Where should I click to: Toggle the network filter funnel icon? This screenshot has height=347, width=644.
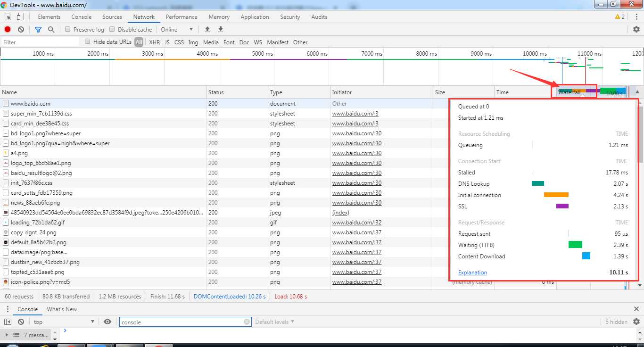click(38, 29)
